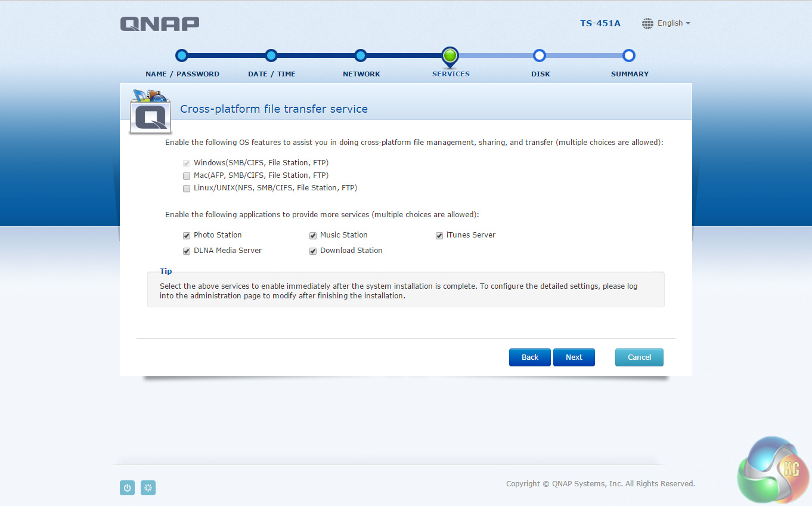
Task: Click the Back button
Action: [x=530, y=357]
